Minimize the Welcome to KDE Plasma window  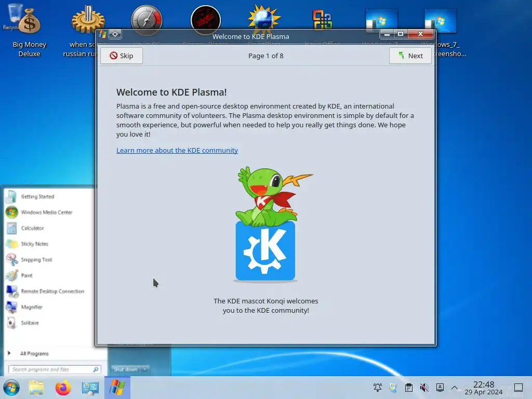[x=387, y=34]
